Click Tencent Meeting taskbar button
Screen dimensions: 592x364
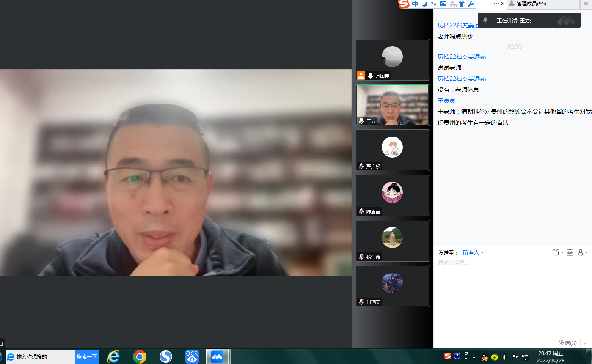pyautogui.click(x=217, y=357)
